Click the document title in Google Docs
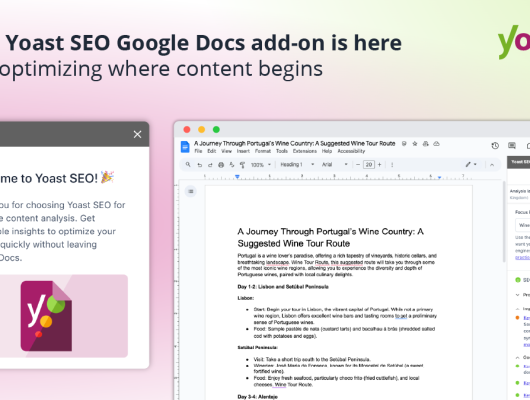This screenshot has height=400, width=530. tap(294, 143)
